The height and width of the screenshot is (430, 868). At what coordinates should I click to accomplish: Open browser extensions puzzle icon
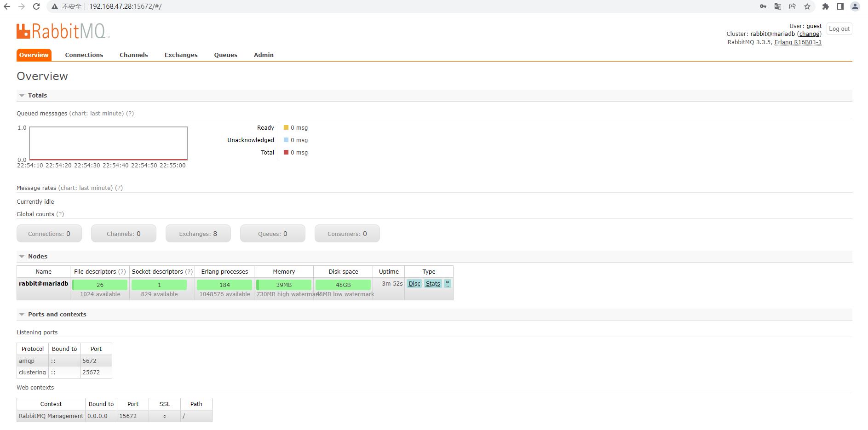click(826, 6)
